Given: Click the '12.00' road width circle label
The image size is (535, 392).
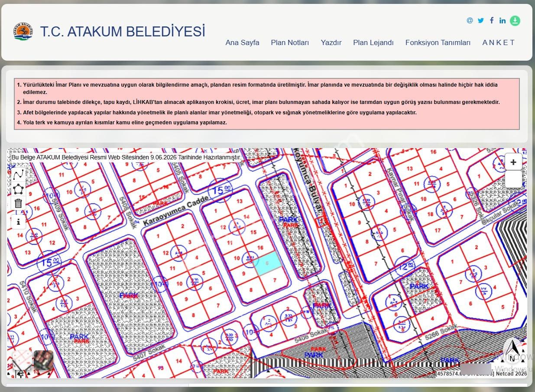Looking at the screenshot, I should pos(405,266).
